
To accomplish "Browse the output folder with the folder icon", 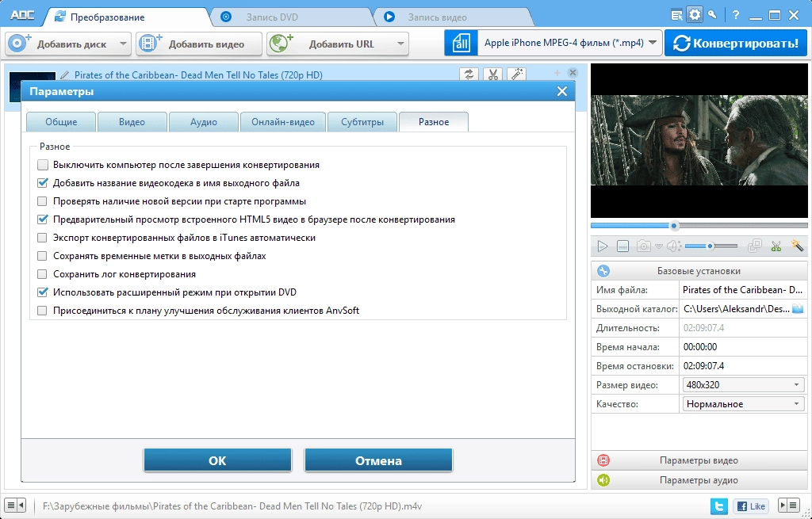I will pyautogui.click(x=798, y=309).
